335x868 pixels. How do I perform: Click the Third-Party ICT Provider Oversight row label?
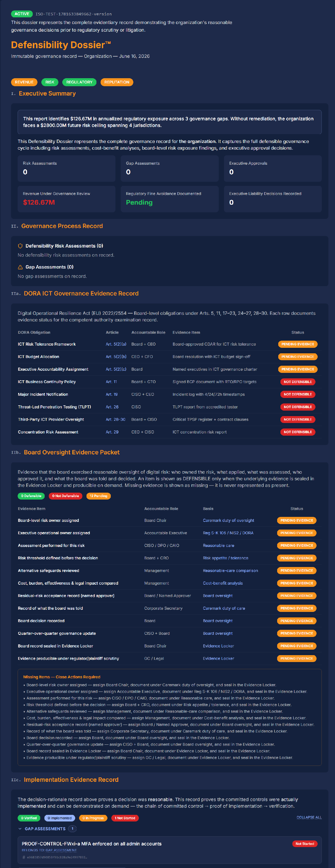[x=51, y=419]
